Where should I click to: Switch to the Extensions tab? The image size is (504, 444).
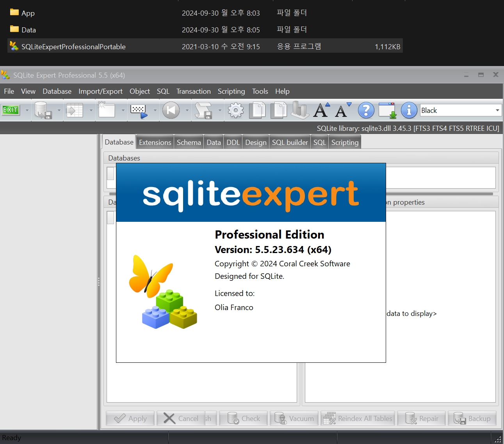coord(155,143)
